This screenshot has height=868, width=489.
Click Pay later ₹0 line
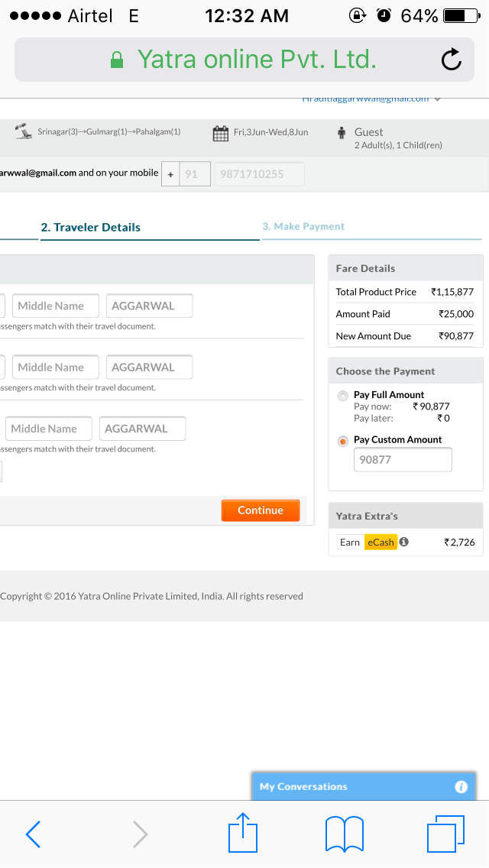401,419
